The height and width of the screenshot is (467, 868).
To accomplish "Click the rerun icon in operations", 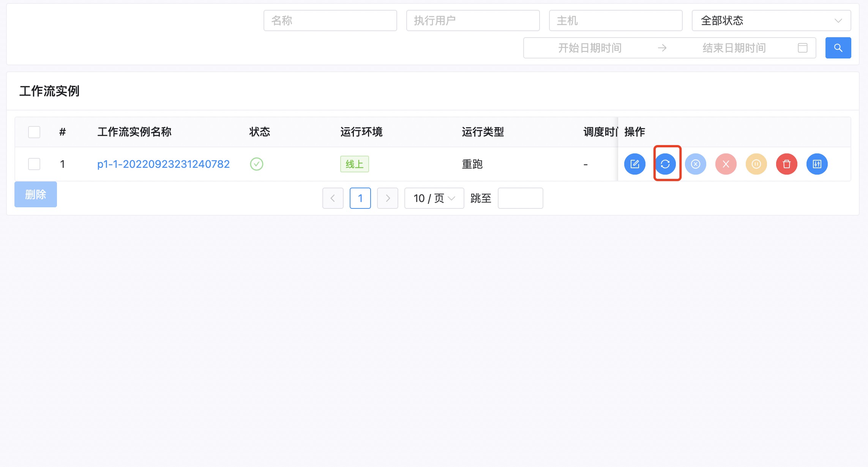I will (665, 164).
